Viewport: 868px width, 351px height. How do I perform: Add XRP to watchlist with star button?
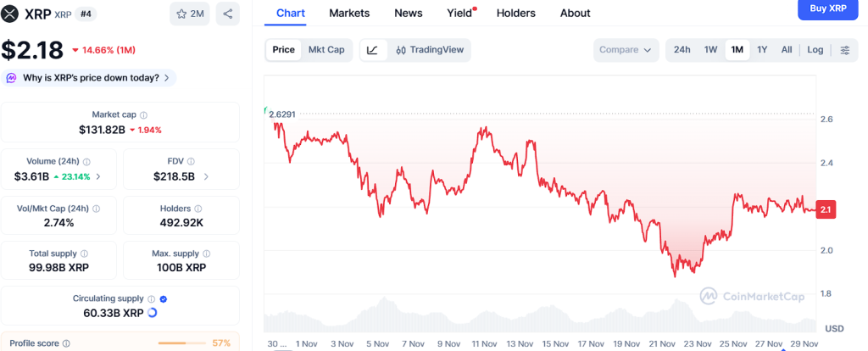pyautogui.click(x=191, y=14)
